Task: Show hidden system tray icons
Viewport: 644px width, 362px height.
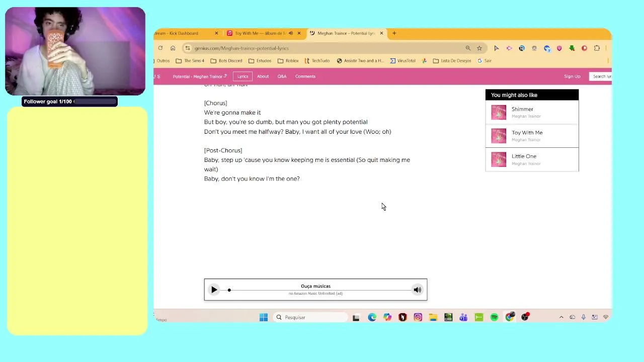Action: click(561, 317)
